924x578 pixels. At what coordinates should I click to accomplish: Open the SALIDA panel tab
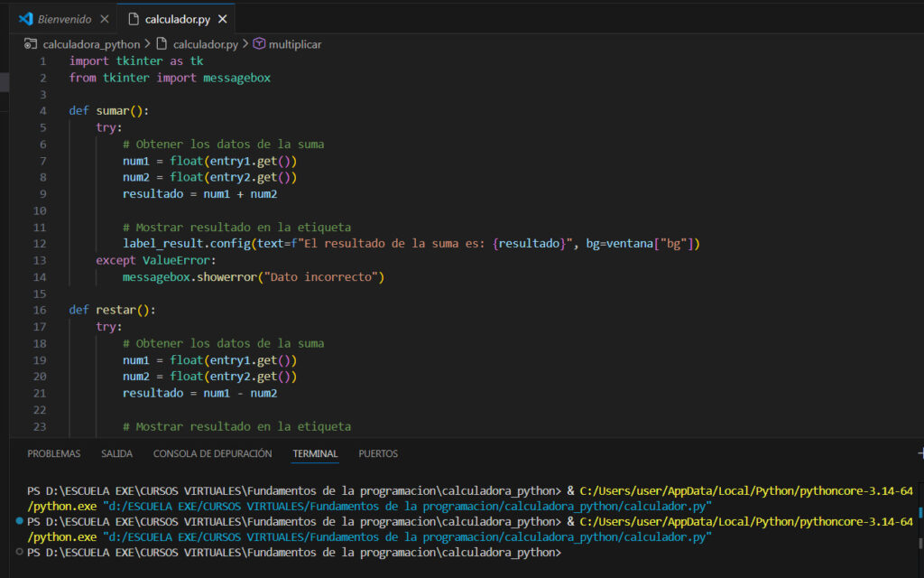click(x=116, y=453)
